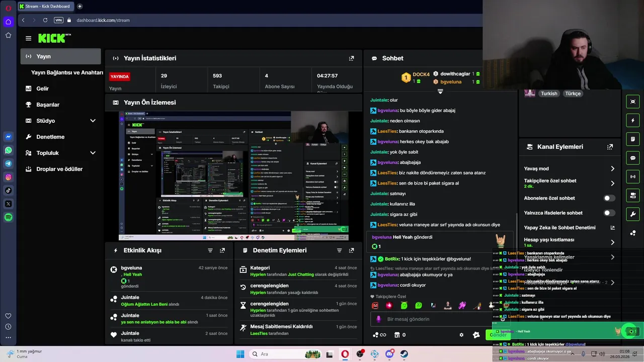Open Discord from the taskbar

click(389, 354)
